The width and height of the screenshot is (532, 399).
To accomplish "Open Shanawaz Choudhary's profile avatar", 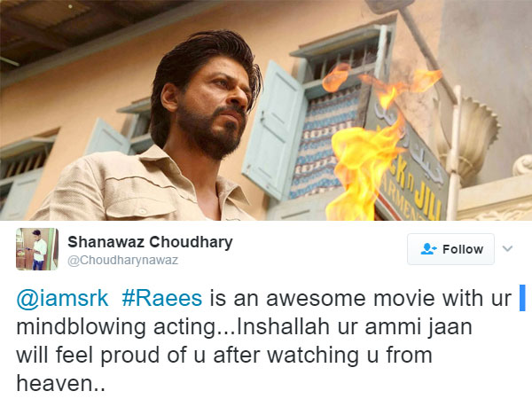I will [x=37, y=249].
